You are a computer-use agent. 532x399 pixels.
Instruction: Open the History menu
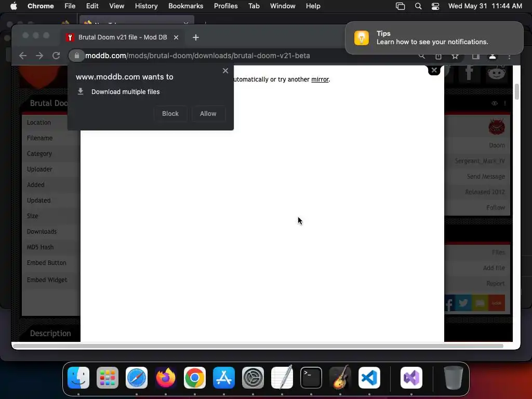coord(146,6)
